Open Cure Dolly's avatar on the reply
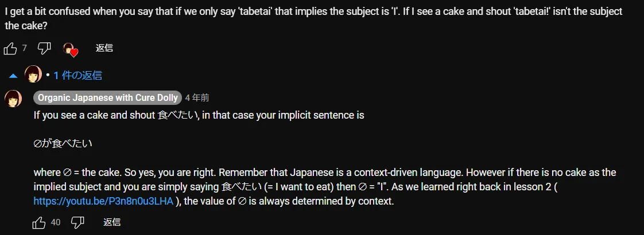This screenshot has height=235, width=644. click(13, 99)
